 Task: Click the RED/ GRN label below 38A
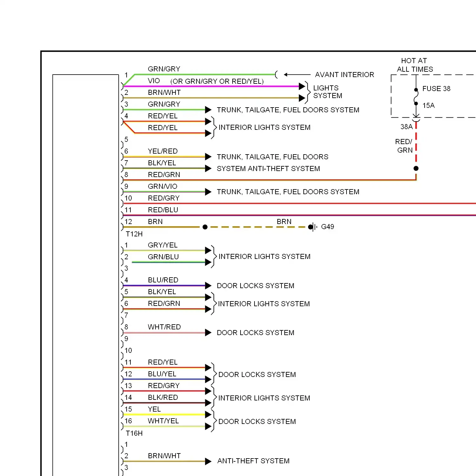point(404,146)
